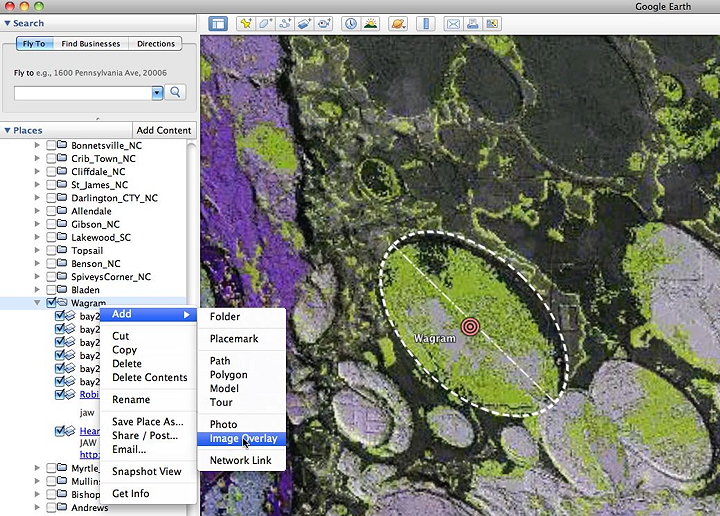Expand the Darlington_CTY_NC folder

coord(38,198)
